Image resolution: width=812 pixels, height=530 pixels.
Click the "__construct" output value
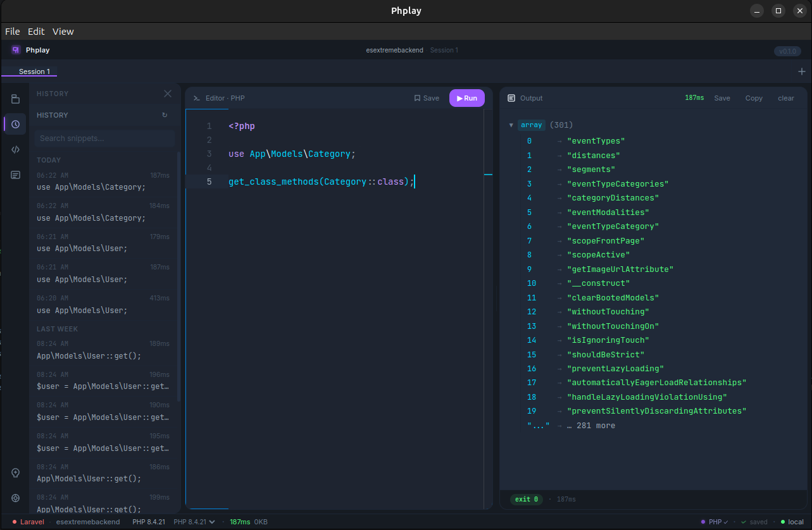598,283
